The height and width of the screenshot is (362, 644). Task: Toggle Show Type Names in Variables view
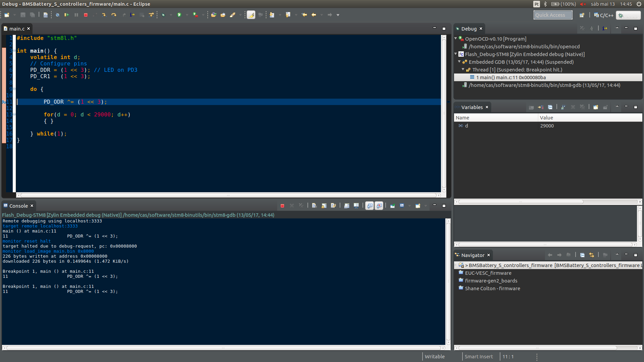[531, 107]
